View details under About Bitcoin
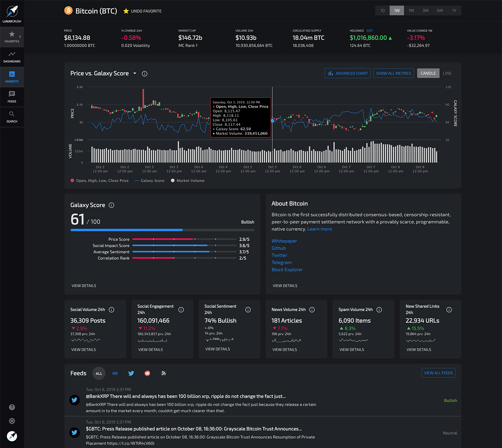The image size is (502, 448). click(285, 286)
